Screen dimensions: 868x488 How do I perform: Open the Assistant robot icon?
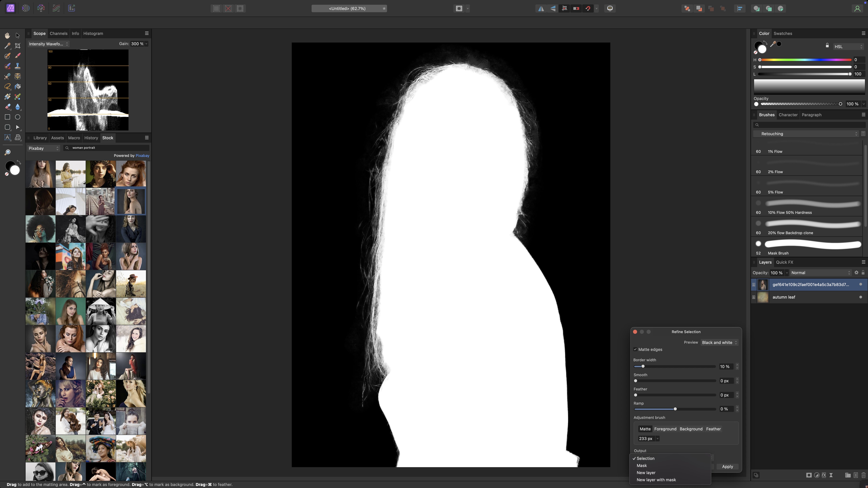tap(610, 8)
